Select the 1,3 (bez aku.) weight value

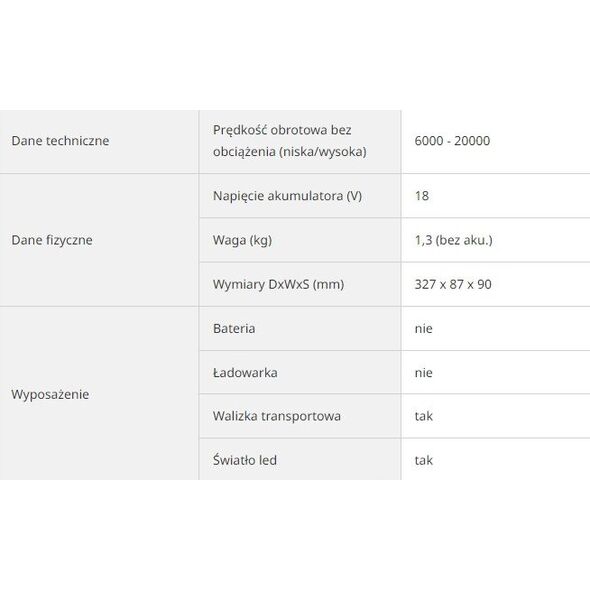(453, 240)
